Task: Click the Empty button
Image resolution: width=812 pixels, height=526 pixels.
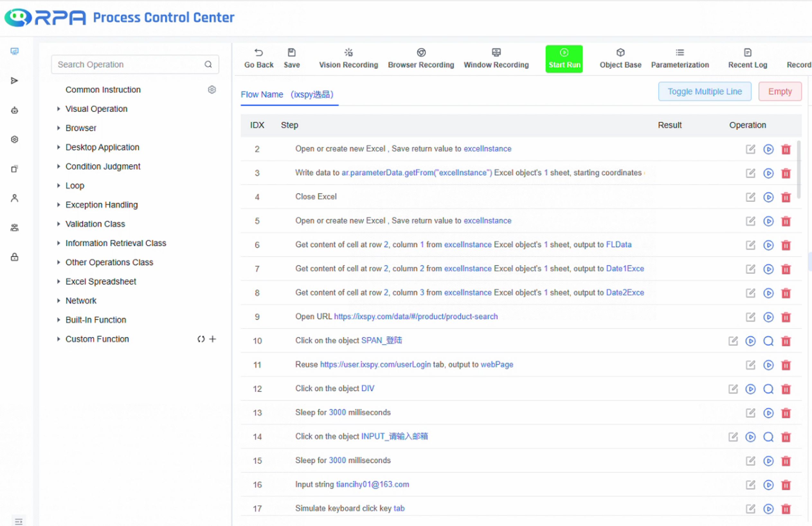Action: [x=780, y=92]
